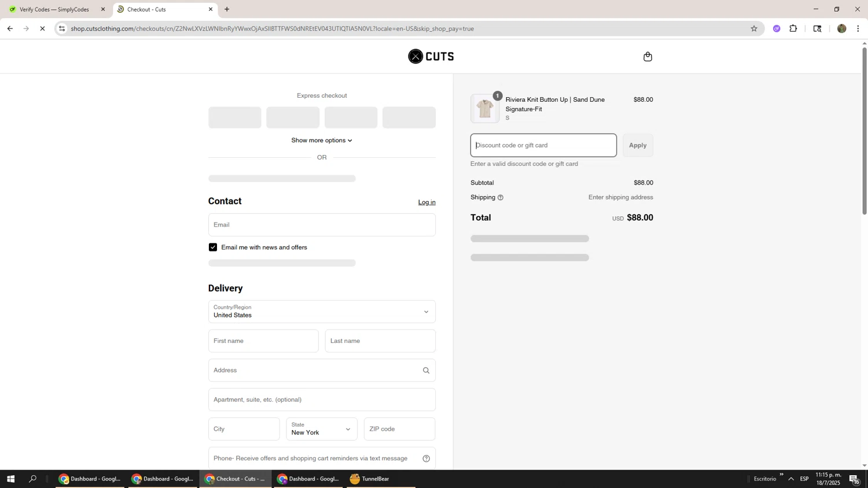868x488 pixels.
Task: Open third Dashboard Chrome window near TunnelBear
Action: (x=308, y=479)
